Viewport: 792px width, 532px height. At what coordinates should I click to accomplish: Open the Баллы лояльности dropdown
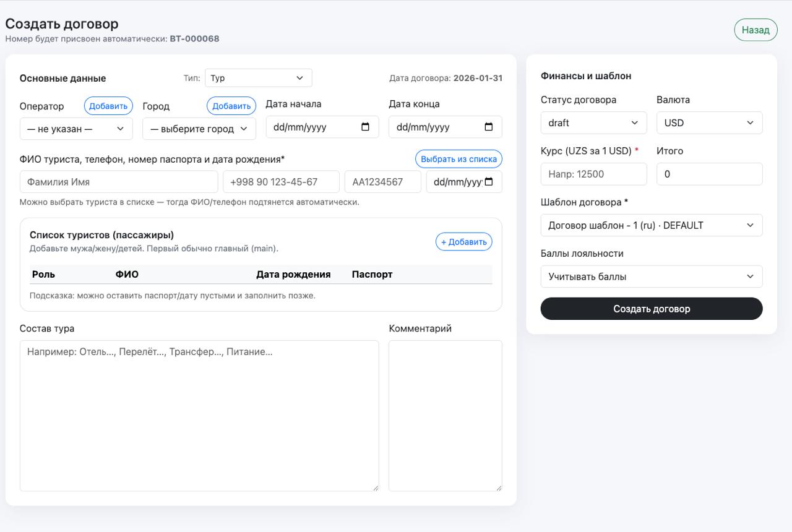[651, 277]
